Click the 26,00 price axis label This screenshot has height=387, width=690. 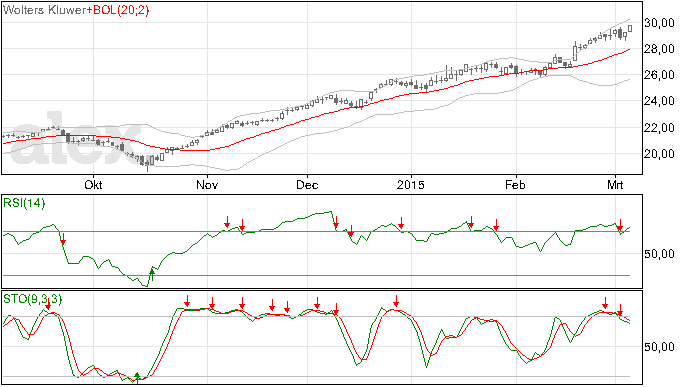coord(659,75)
